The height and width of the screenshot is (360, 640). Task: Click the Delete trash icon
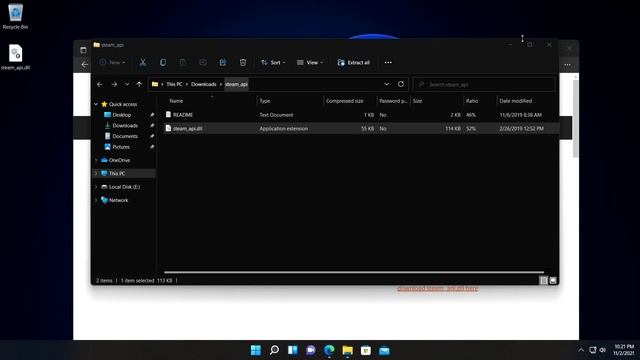pos(243,62)
